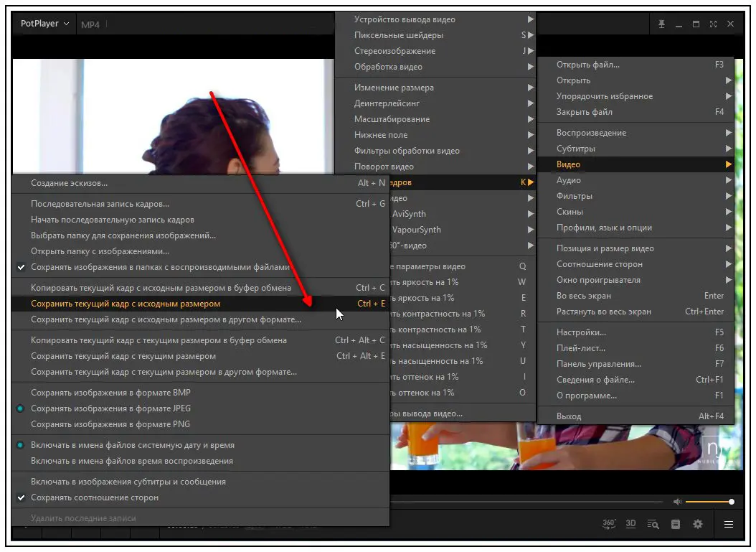
Task: Choose 'Сохранить текущий кадр с исходным размером'
Action: 201,304
